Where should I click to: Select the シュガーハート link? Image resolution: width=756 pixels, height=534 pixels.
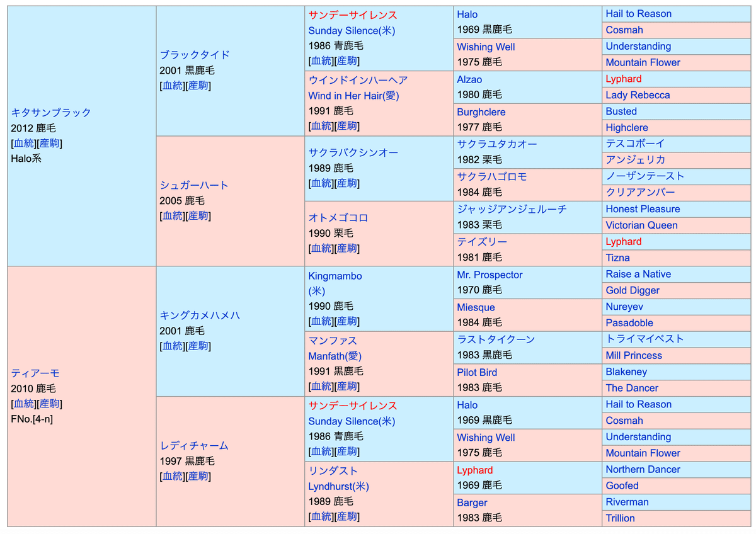pos(194,185)
